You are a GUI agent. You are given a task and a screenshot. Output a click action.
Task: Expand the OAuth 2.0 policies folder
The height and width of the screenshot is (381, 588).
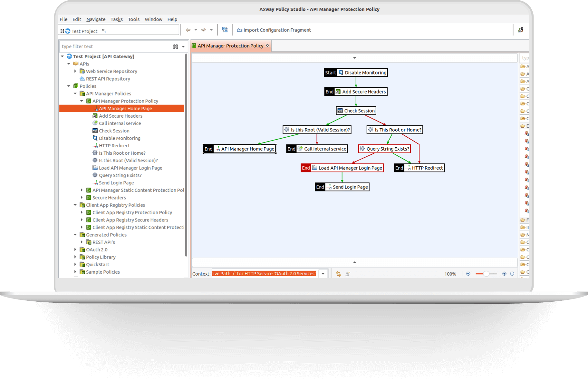(x=75, y=249)
